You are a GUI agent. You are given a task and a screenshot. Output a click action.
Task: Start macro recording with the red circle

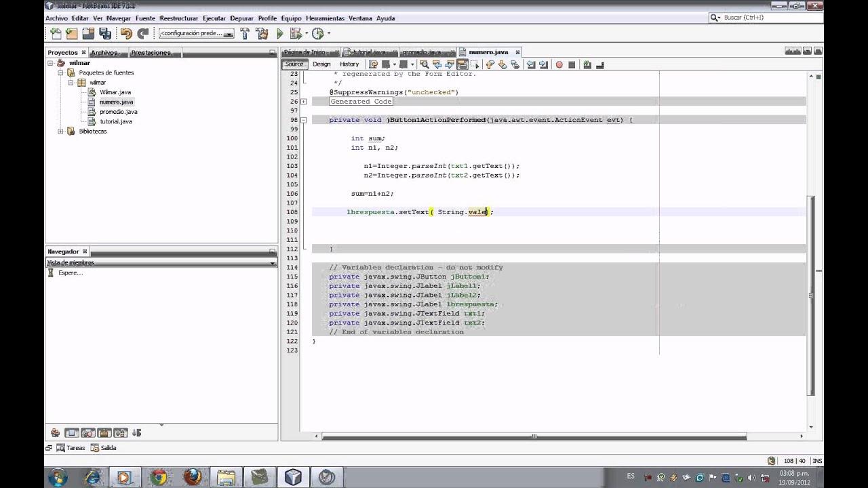coord(559,65)
